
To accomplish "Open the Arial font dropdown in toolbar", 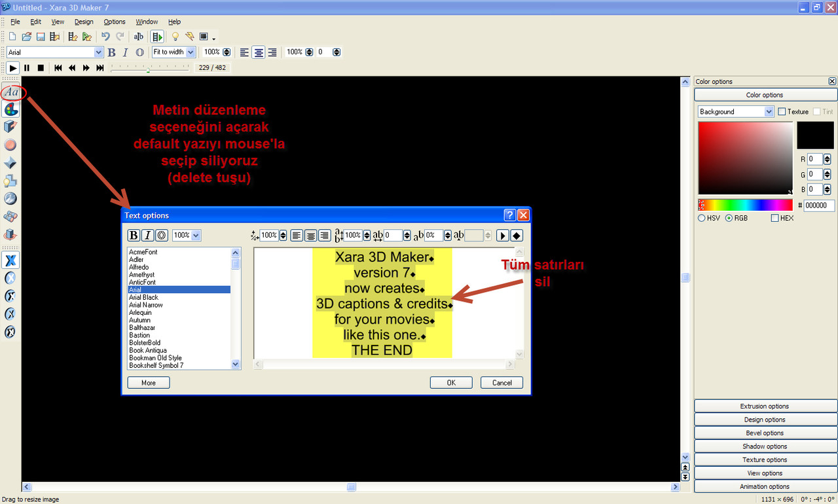I will coord(99,52).
